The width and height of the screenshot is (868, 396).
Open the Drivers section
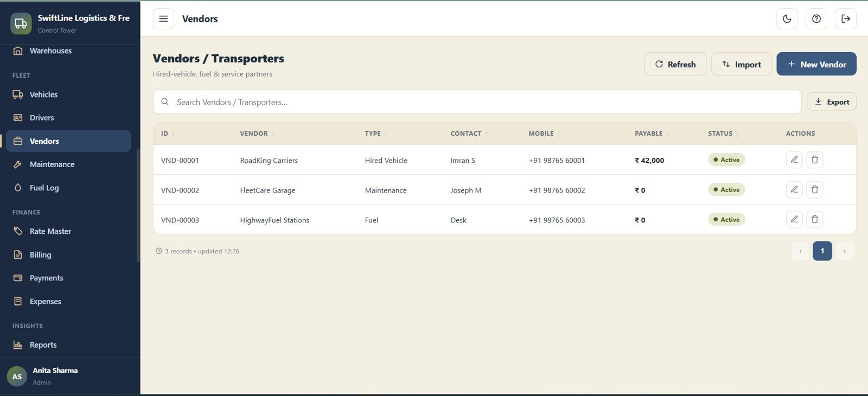(x=68, y=118)
